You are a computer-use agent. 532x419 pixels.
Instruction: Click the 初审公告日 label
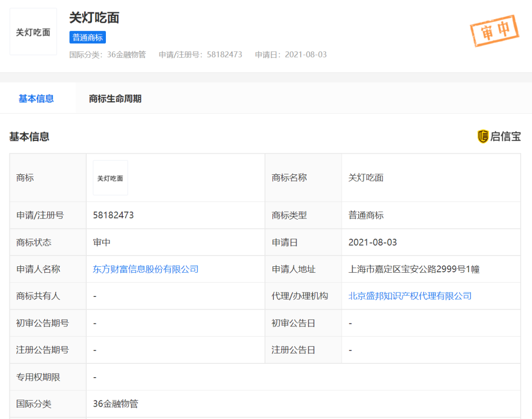point(293,323)
